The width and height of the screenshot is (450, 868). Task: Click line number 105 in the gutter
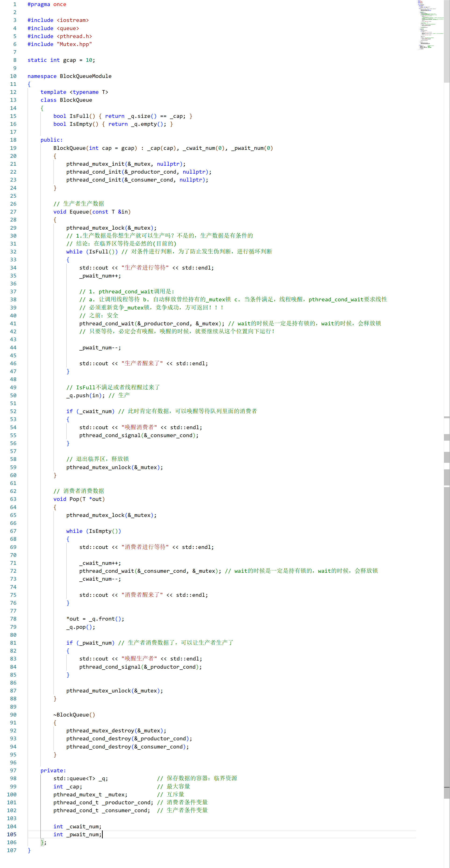click(x=12, y=834)
